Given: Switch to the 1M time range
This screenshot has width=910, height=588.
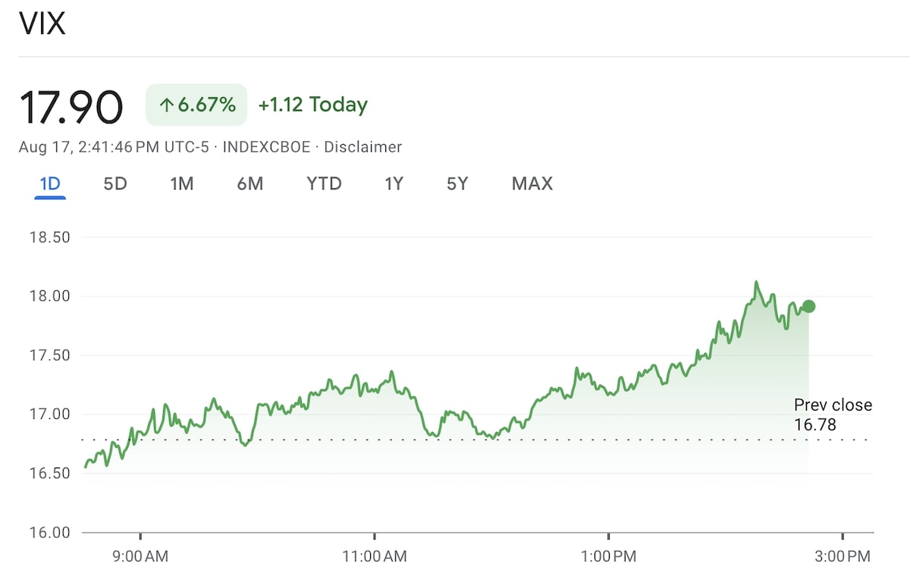Looking at the screenshot, I should click(181, 183).
